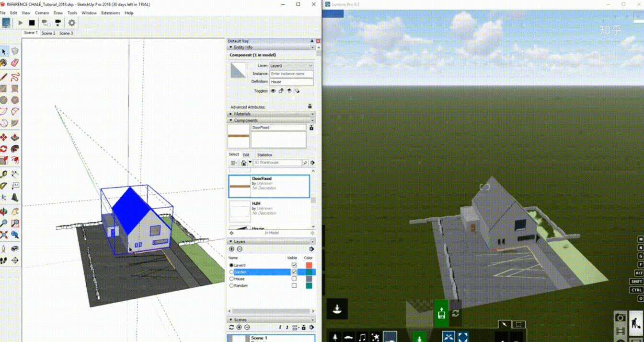Open Lumion nature objects tree icon
The width and height of the screenshot is (644, 342).
(x=335, y=337)
